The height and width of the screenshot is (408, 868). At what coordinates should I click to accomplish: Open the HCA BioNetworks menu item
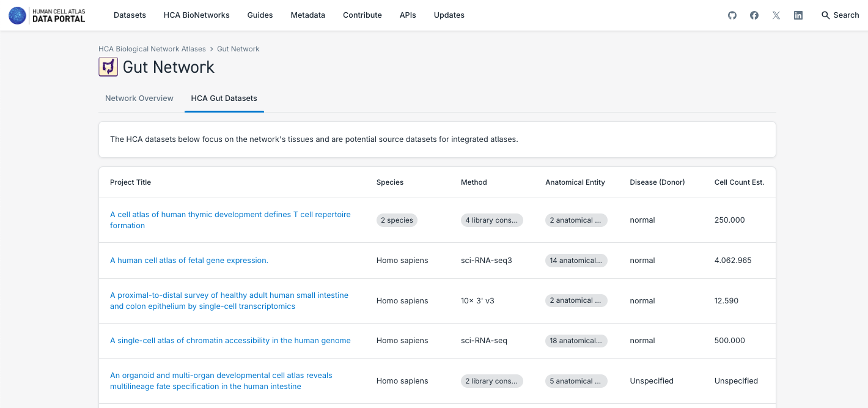pyautogui.click(x=196, y=15)
